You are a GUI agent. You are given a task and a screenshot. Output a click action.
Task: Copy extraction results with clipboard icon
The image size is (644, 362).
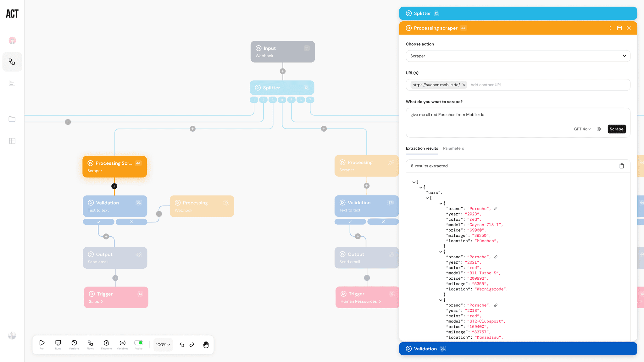pos(621,166)
